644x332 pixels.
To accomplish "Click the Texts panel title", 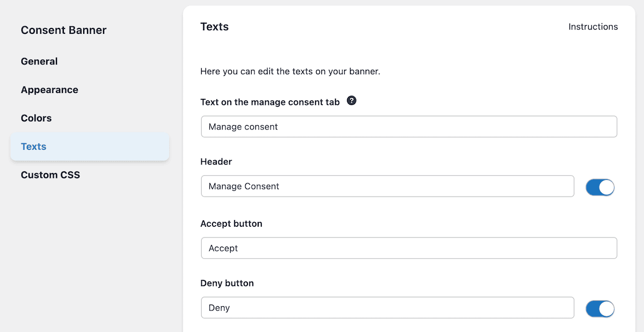I will pos(215,27).
